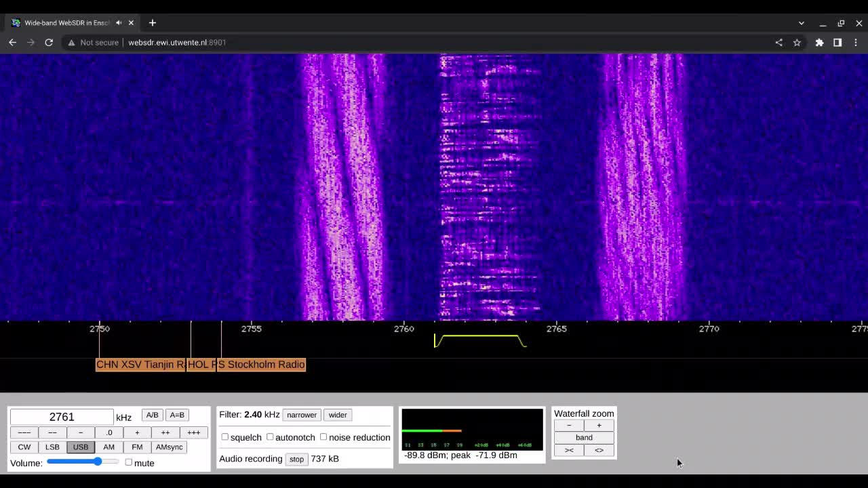Tune up with the +++ button
Screen dimensions: 868x488
(194, 432)
